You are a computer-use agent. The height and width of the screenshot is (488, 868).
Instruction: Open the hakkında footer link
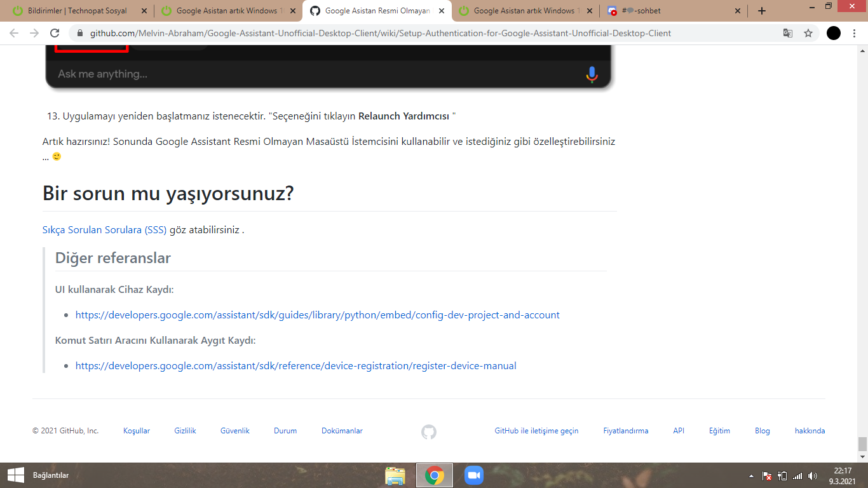pos(810,431)
